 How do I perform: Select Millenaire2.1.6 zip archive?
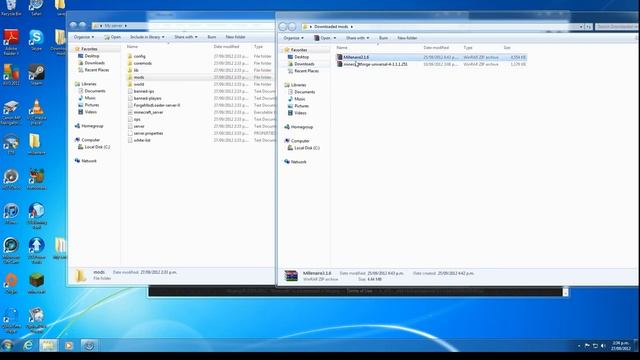tap(431, 57)
